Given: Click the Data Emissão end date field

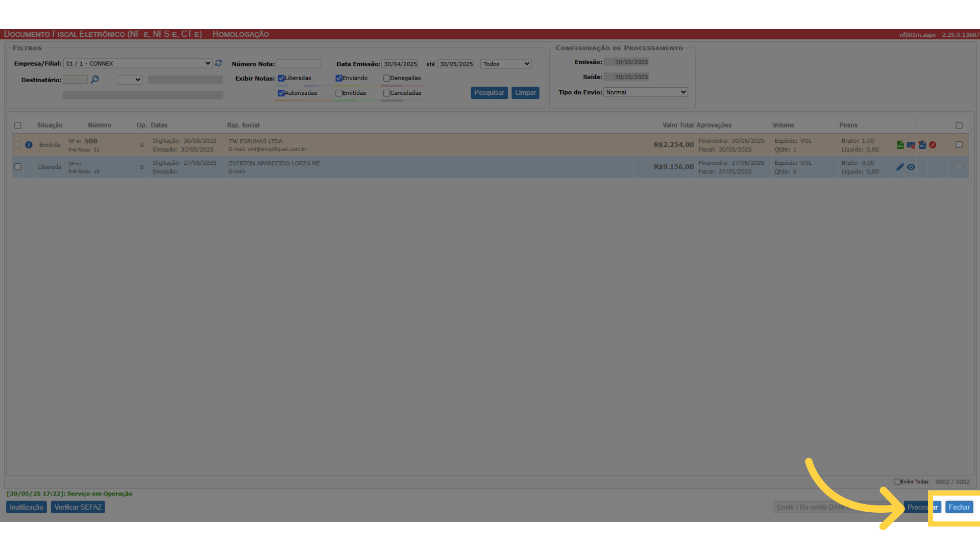Looking at the screenshot, I should click(456, 64).
